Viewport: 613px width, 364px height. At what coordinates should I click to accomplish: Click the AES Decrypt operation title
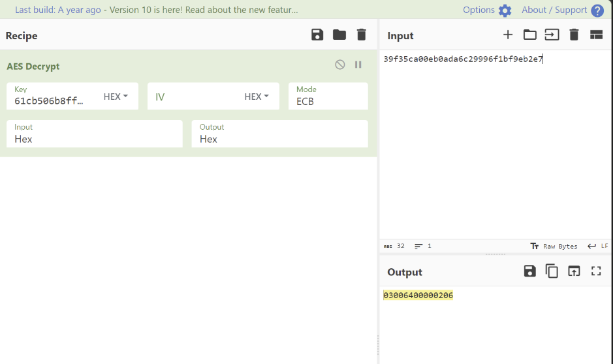(33, 67)
